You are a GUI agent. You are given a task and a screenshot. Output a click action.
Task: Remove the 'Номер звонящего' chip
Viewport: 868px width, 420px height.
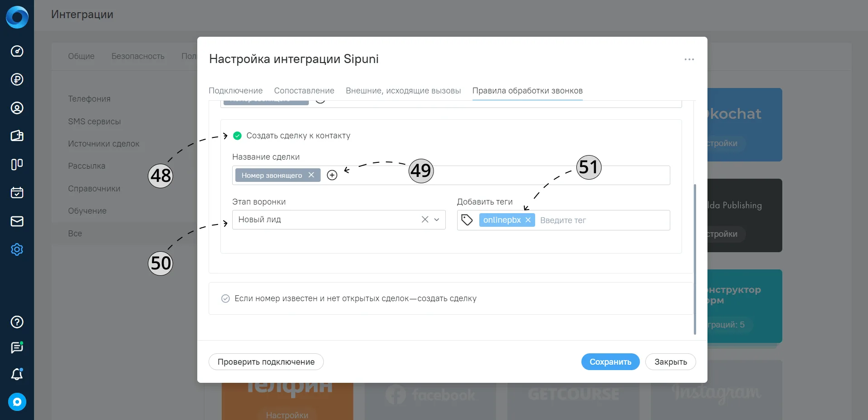(x=311, y=175)
